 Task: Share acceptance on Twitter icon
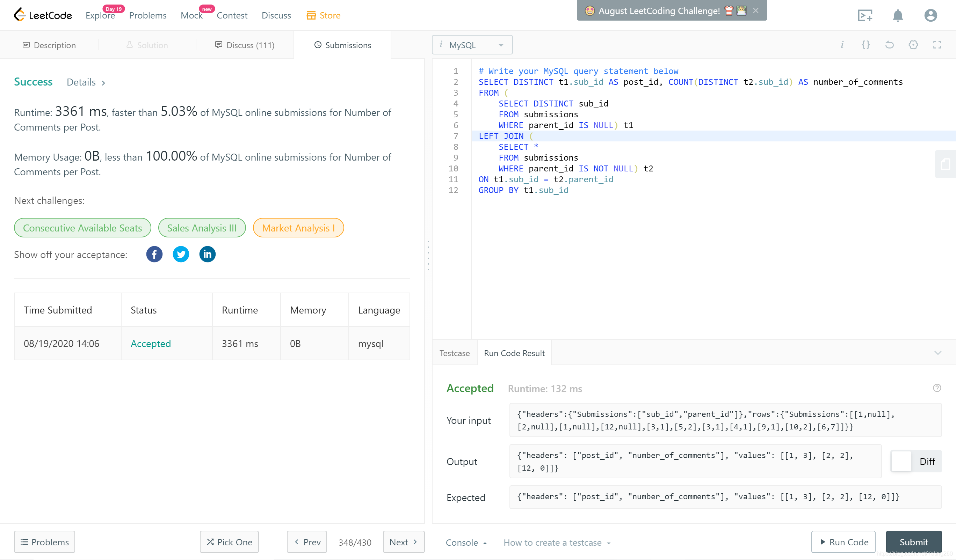(181, 254)
